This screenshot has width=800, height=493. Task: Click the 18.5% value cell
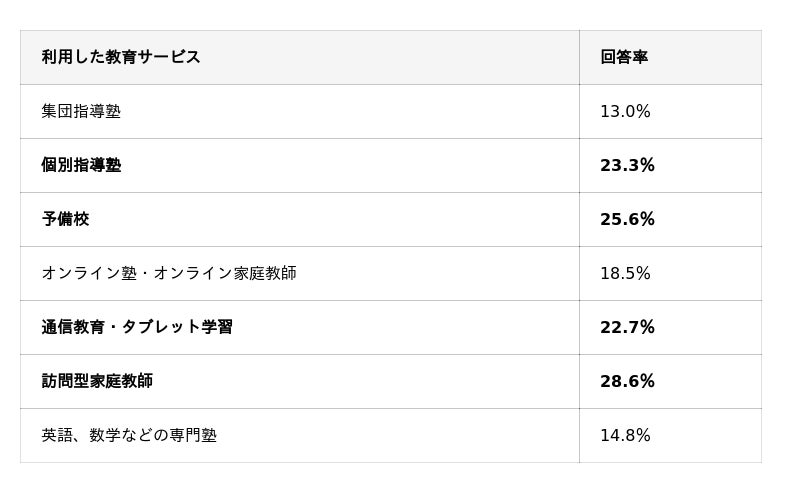click(x=625, y=273)
